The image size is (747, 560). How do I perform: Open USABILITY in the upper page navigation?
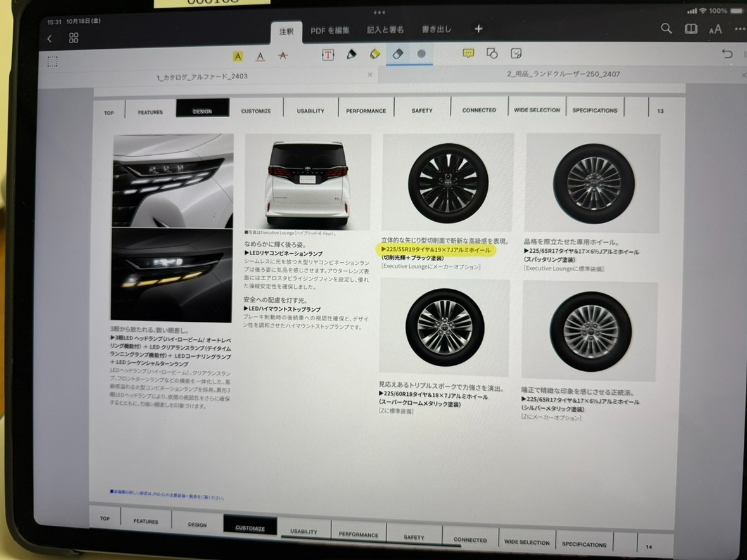310,111
